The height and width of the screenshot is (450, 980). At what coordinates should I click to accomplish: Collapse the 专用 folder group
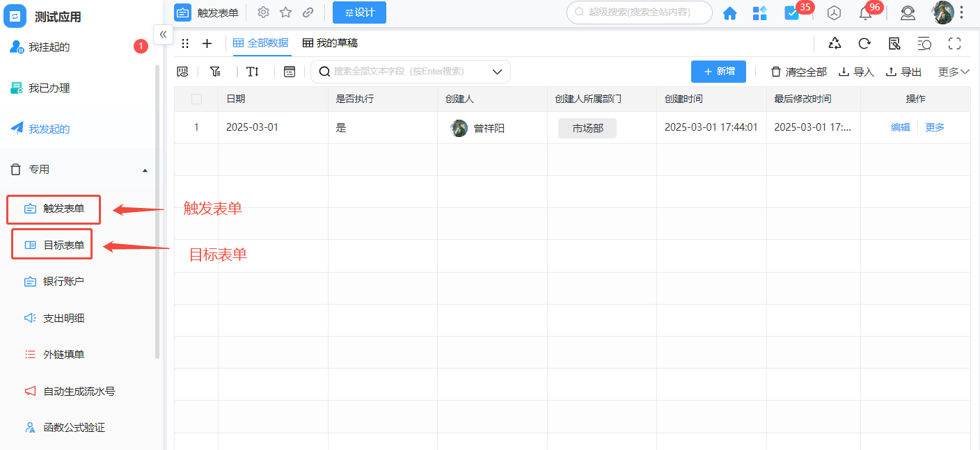point(145,170)
